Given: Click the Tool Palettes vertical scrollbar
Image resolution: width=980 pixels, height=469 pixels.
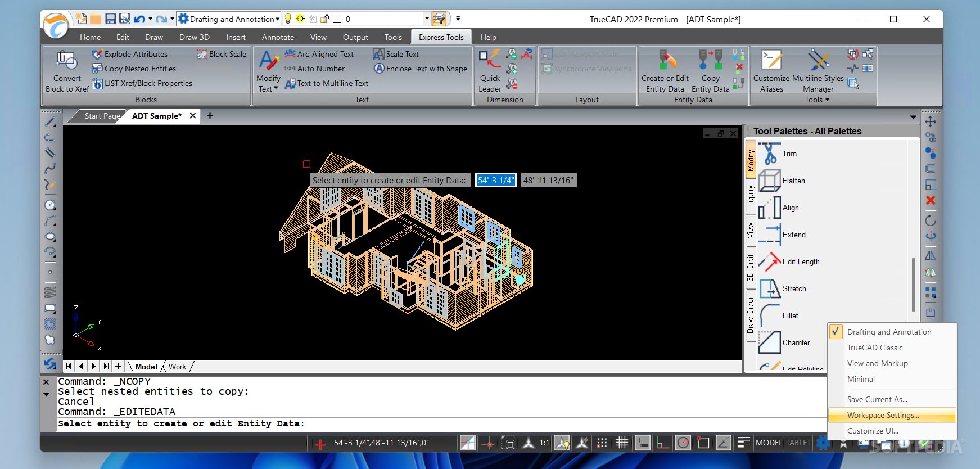Looking at the screenshot, I should pos(914,284).
